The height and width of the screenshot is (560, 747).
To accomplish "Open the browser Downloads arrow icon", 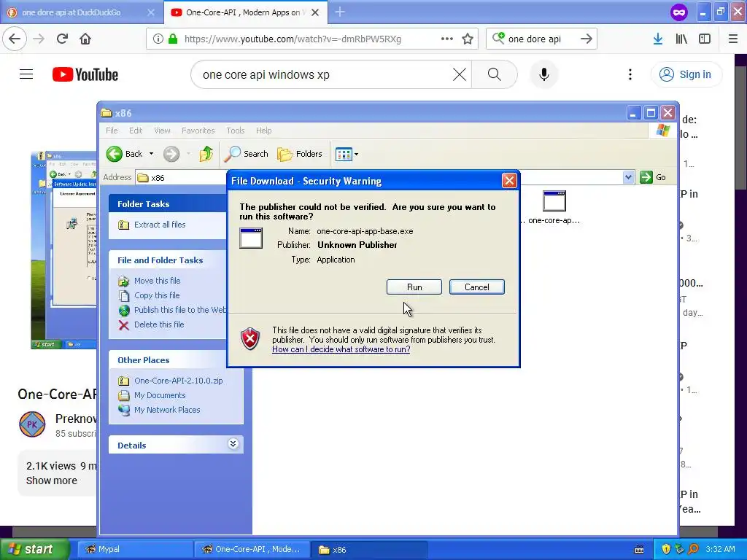I will pyautogui.click(x=658, y=39).
